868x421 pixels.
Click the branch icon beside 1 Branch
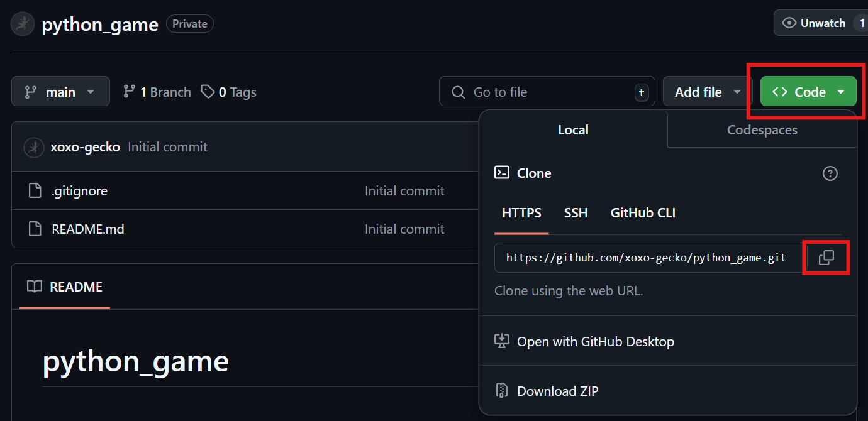coord(129,92)
